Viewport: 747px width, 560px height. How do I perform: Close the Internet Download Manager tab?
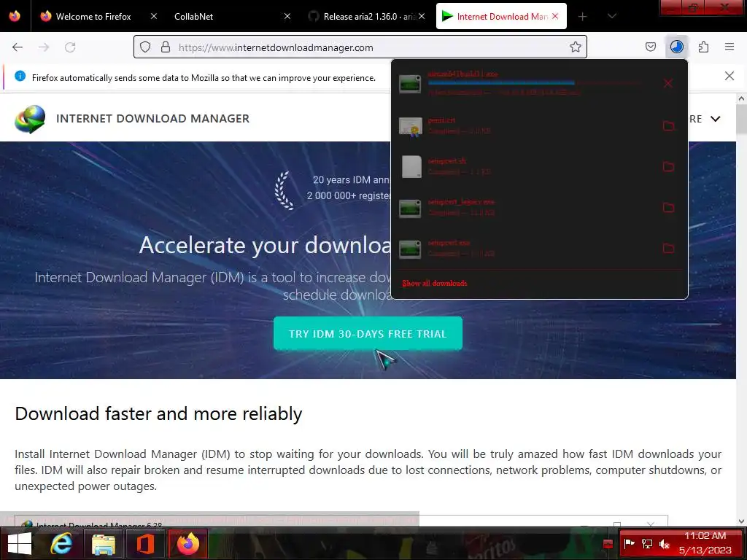coord(555,16)
